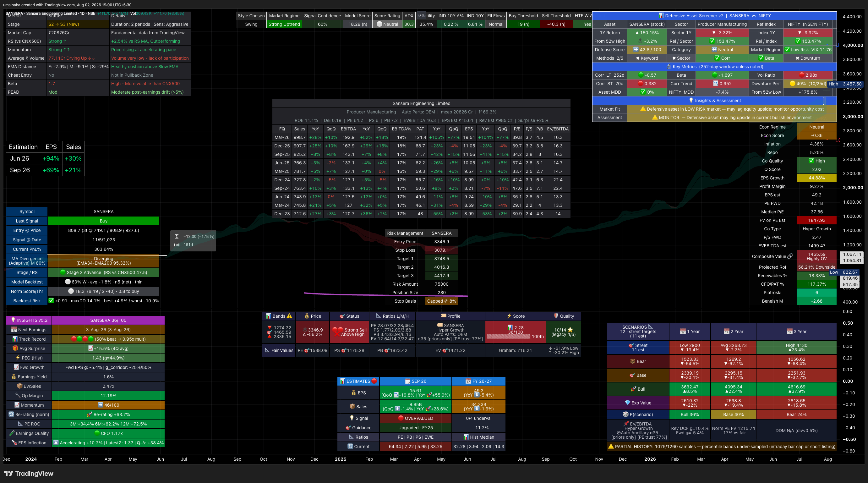This screenshot has height=483, width=868.
Task: Click the green check beside Low Risk VIX:11.76
Action: point(787,50)
